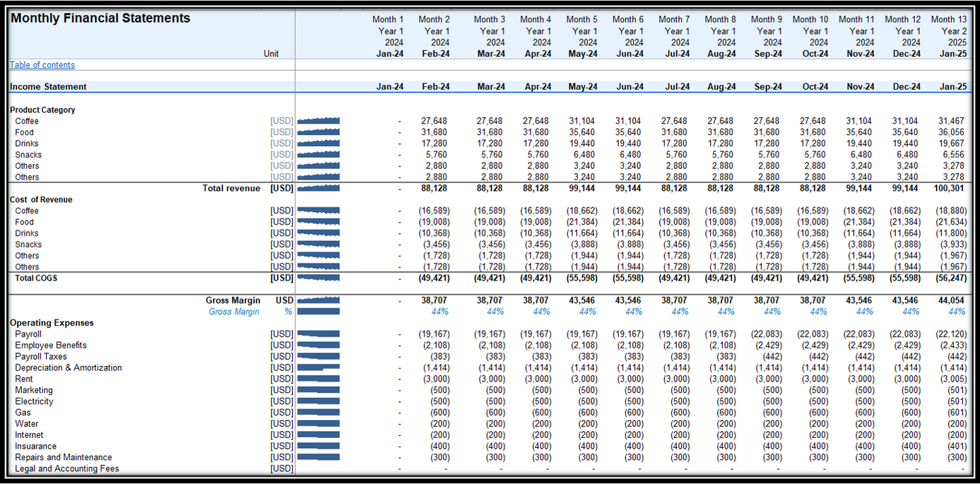Image resolution: width=980 pixels, height=484 pixels.
Task: Select the Unit column header cell
Action: coord(271,54)
